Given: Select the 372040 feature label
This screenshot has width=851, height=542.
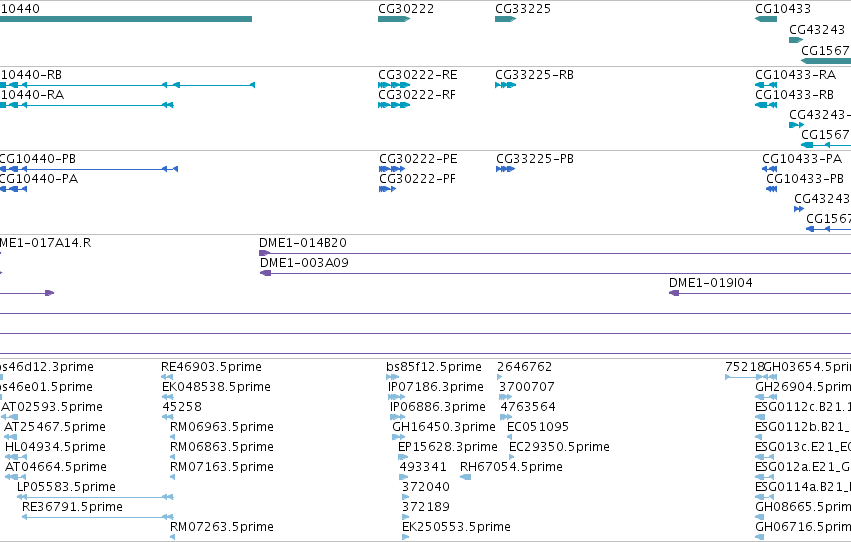Looking at the screenshot, I should tap(426, 488).
